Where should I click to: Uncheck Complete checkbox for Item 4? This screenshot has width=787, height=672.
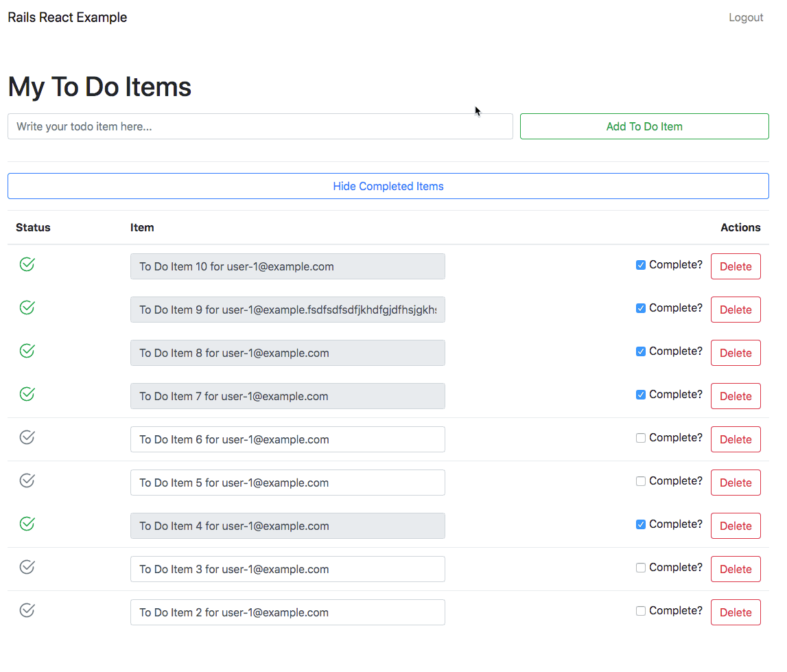(641, 524)
